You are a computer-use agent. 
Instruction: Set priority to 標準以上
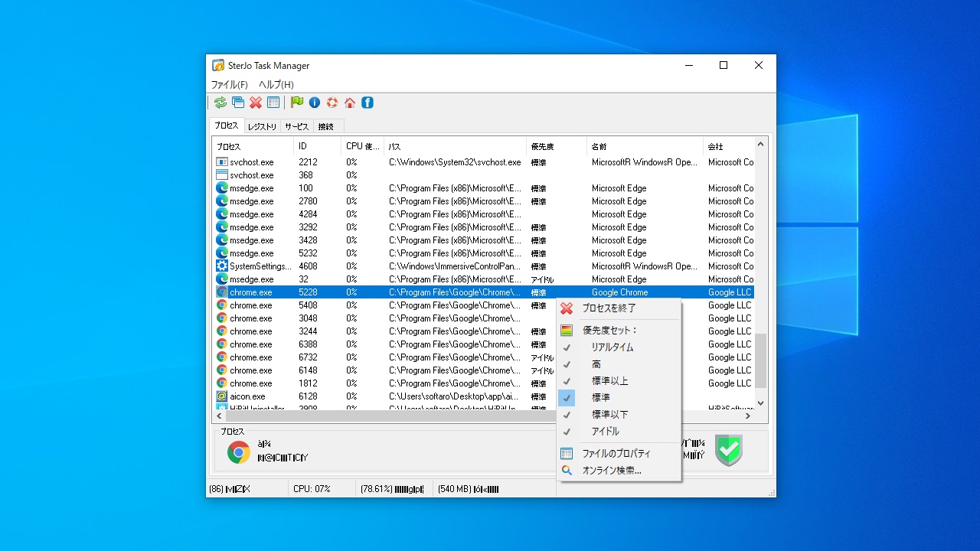click(619, 381)
